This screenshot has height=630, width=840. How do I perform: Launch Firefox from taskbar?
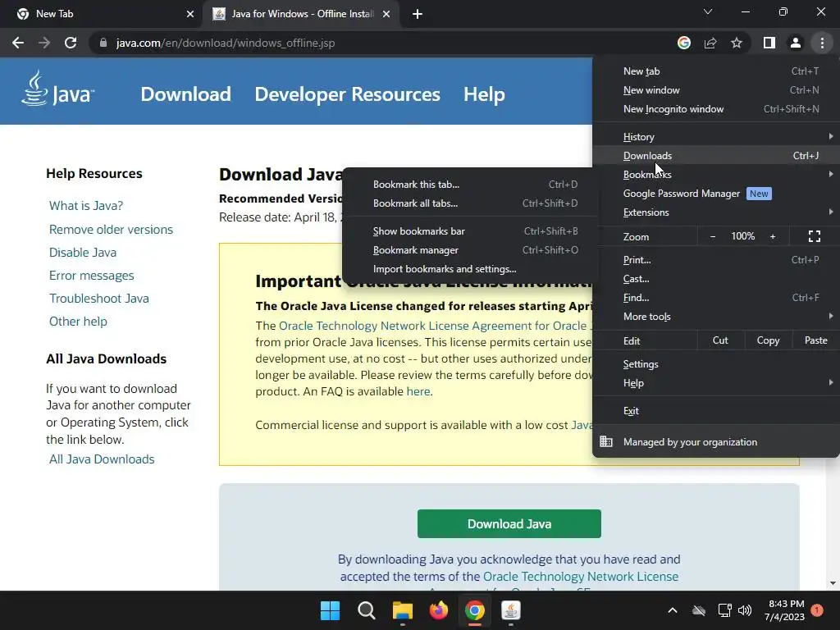point(439,610)
